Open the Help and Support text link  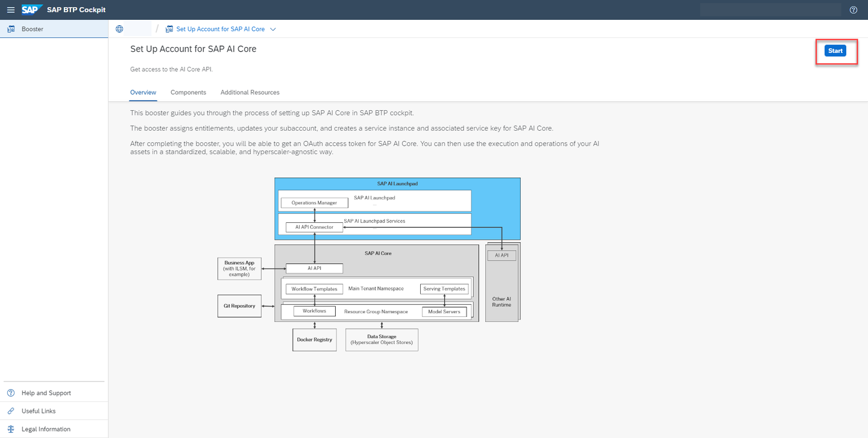coord(46,393)
